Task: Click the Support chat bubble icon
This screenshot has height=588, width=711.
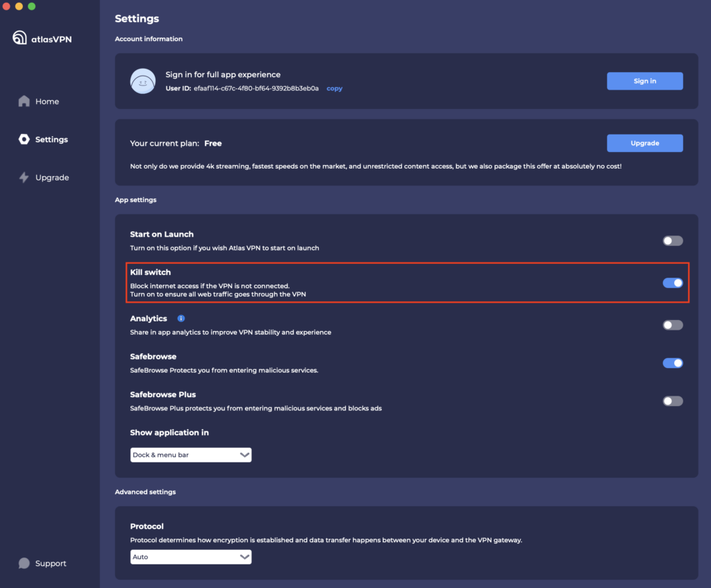Action: (24, 564)
